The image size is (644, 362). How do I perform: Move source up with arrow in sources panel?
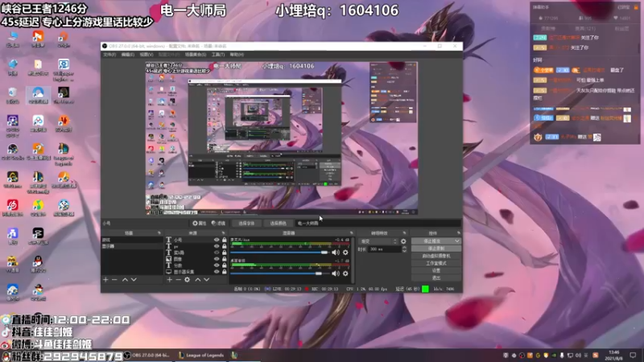(197, 279)
